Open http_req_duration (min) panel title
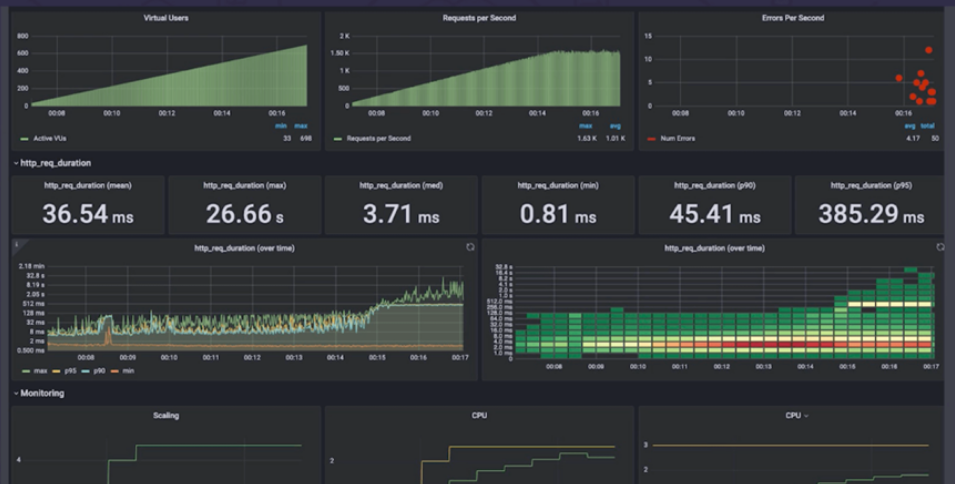Screen dimensions: 955x484 coord(558,186)
